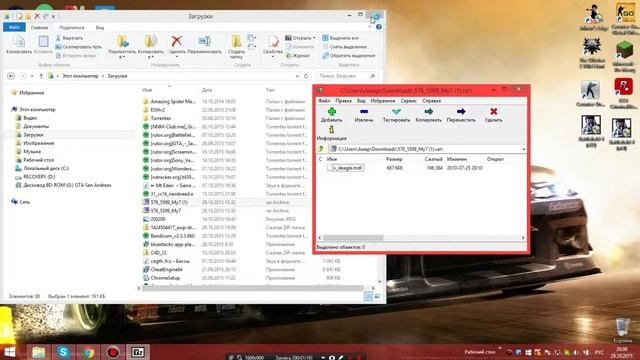Click the 7-Zip archive path field
The height and width of the screenshot is (360, 640).
click(x=427, y=149)
